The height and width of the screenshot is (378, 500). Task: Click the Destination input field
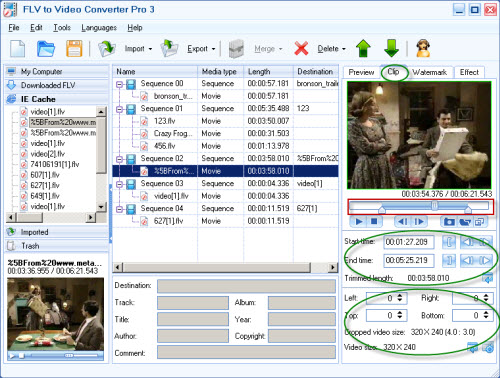coord(246,286)
